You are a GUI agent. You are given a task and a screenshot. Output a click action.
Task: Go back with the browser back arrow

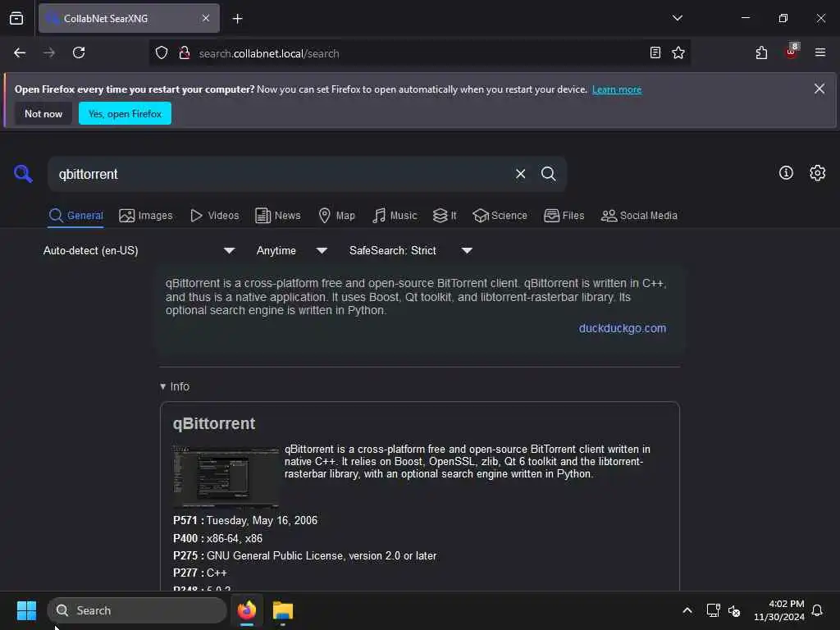coord(20,53)
